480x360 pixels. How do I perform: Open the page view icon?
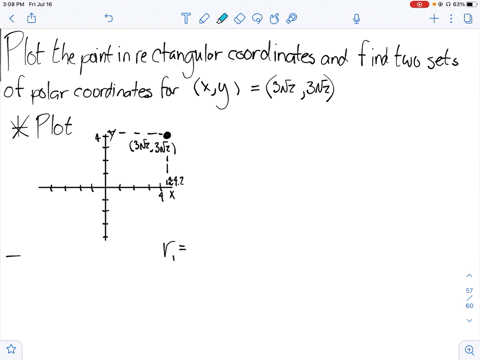(468, 18)
